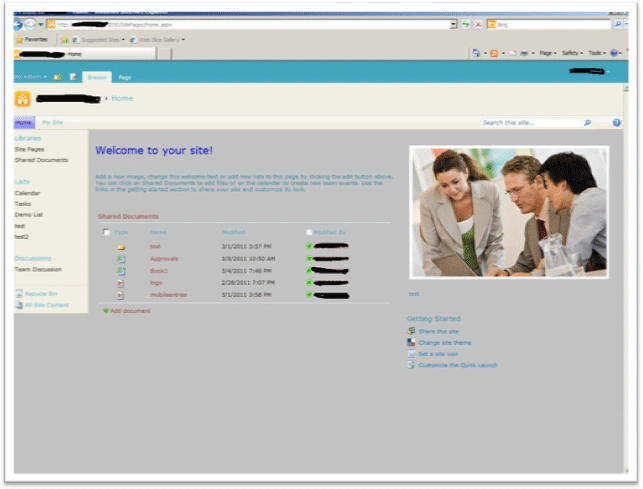
Task: Open the Favorites star button
Action: point(32,39)
